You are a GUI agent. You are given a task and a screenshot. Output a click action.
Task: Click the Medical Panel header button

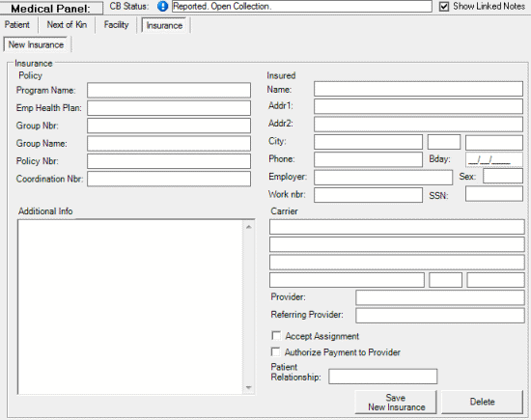coord(51,8)
